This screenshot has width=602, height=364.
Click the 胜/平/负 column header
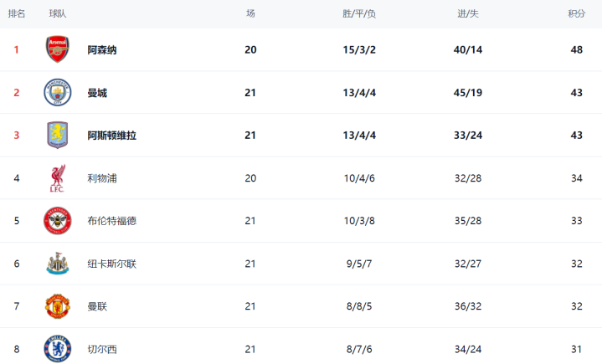(359, 13)
